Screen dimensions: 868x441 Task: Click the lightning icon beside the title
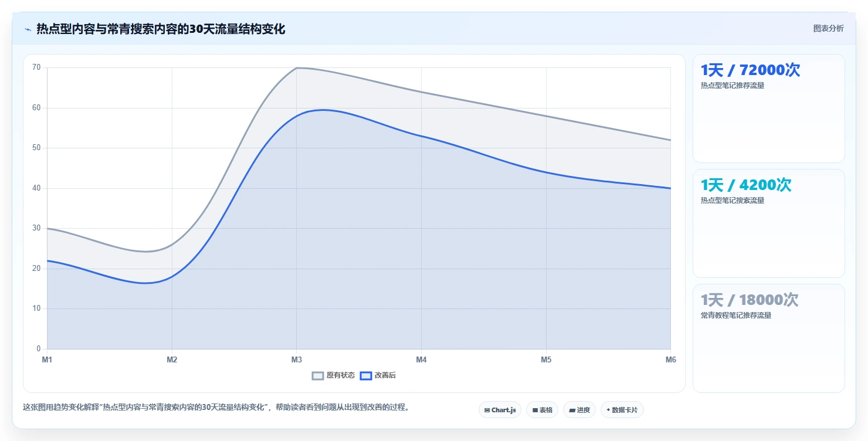(x=28, y=29)
